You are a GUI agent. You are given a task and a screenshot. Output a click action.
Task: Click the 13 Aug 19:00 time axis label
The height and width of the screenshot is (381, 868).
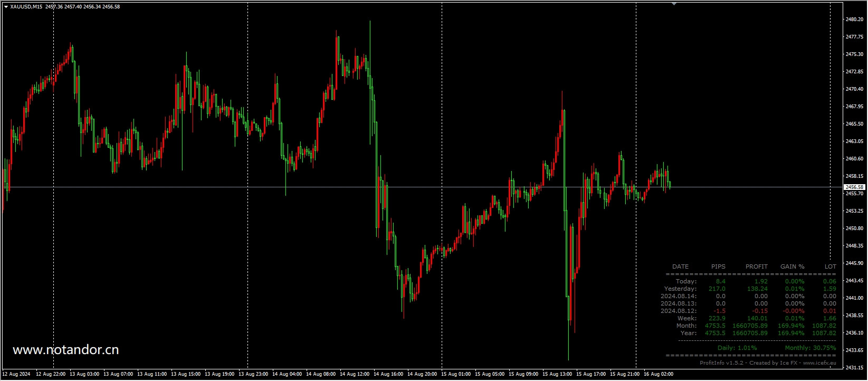pyautogui.click(x=220, y=374)
